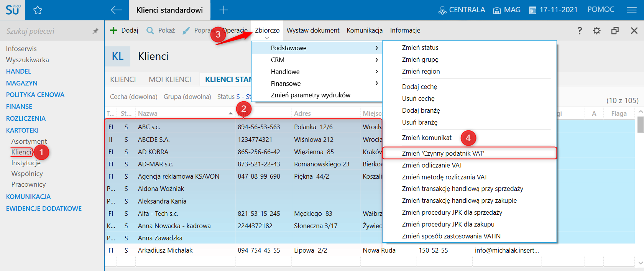Choose Dodaj branżę
This screenshot has height=271, width=644.
(421, 110)
